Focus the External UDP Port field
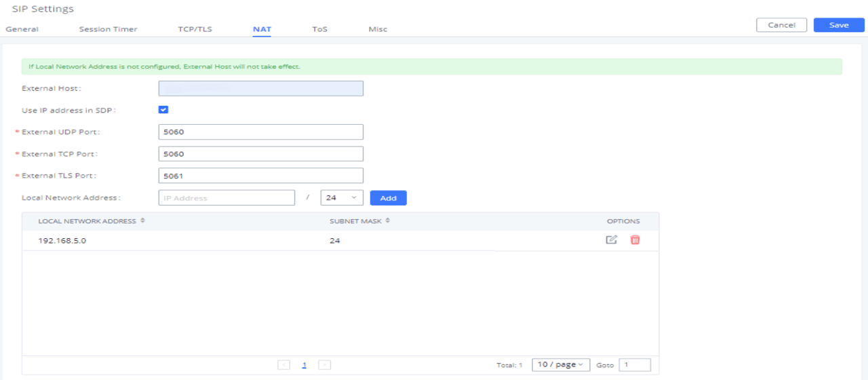The image size is (868, 380). (x=260, y=132)
